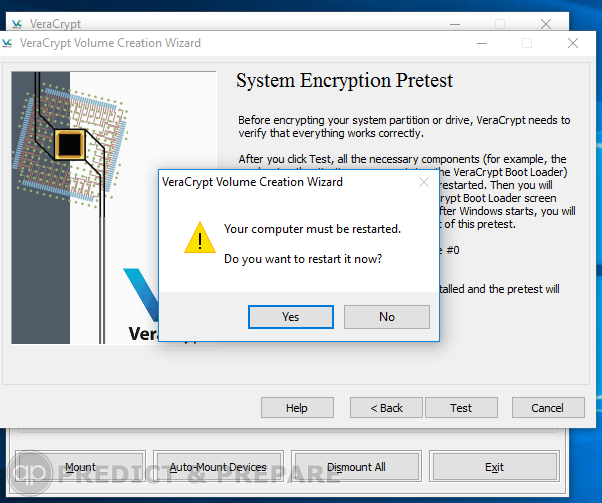Click the VeraCrypt main window title icon

click(17, 24)
